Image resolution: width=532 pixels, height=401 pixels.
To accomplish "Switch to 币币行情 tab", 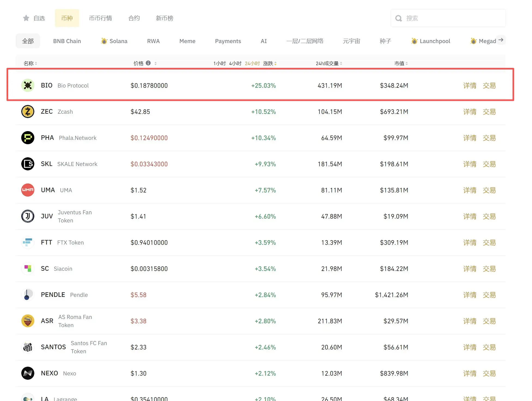I will point(101,18).
